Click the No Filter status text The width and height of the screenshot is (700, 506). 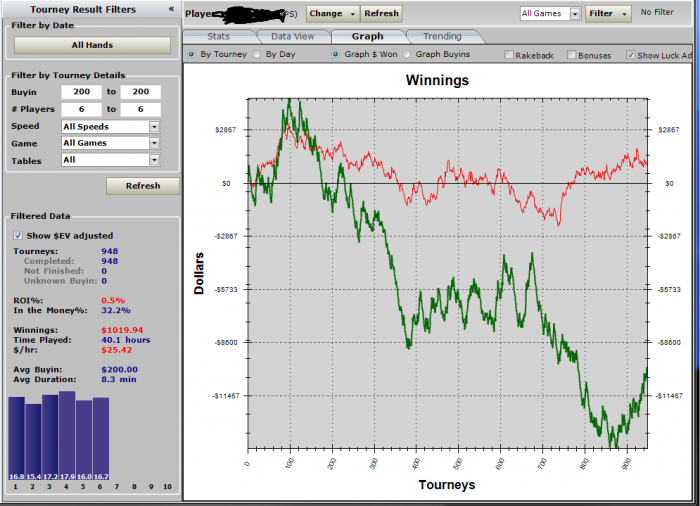point(657,12)
